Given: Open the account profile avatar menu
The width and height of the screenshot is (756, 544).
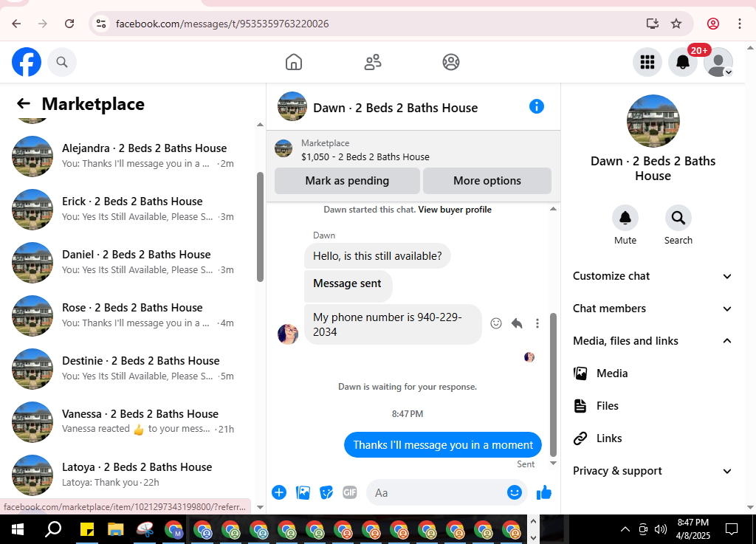Looking at the screenshot, I should tap(718, 62).
